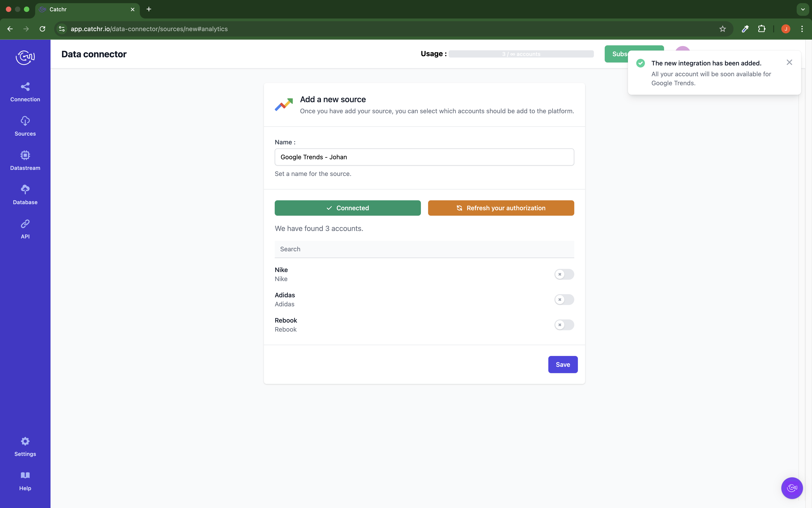Open Chrome three-dot menu
Viewport: 812px width, 508px height.
[x=802, y=29]
